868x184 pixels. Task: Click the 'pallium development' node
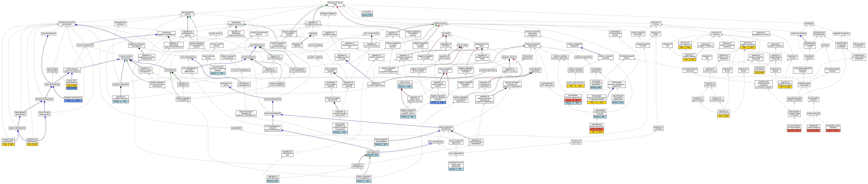(x=17, y=128)
